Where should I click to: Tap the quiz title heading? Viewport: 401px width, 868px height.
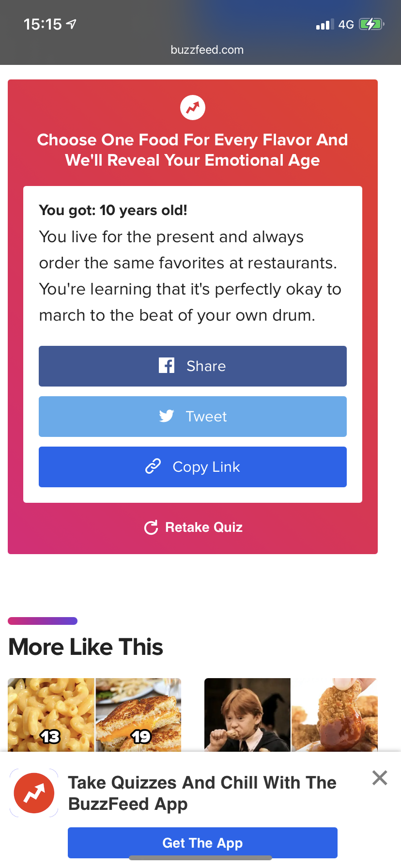193,150
